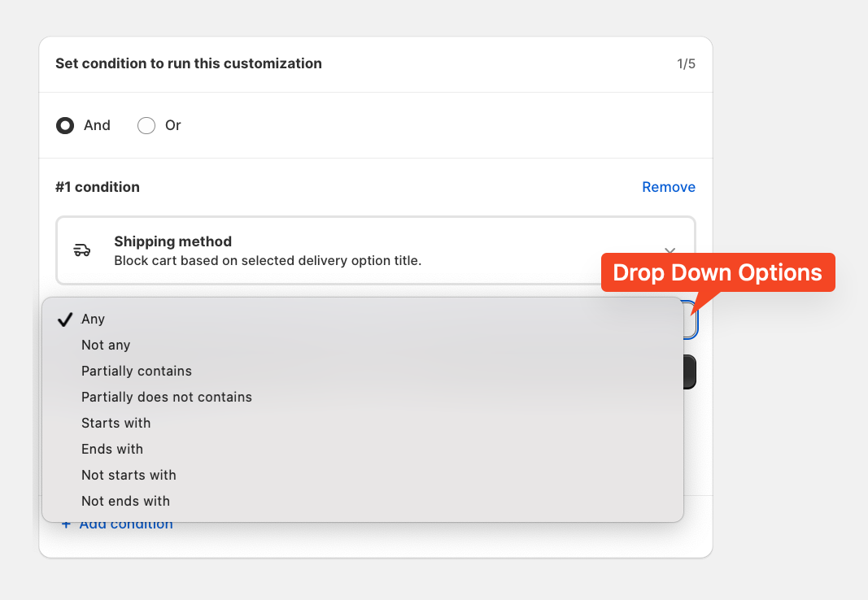Choose the Any option
The width and height of the screenshot is (868, 600).
(x=94, y=320)
